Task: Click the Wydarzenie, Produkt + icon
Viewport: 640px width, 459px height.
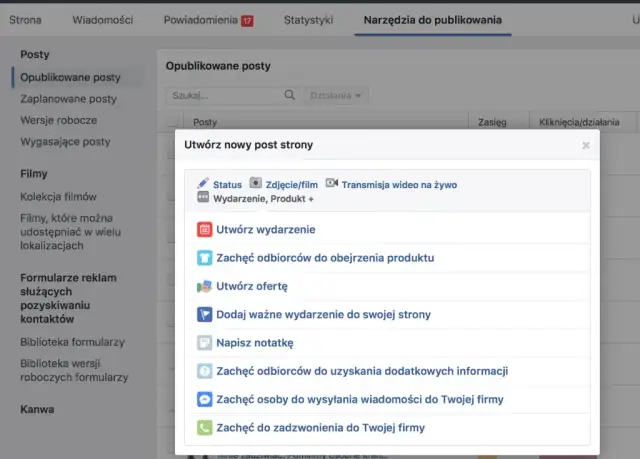Action: [x=203, y=197]
